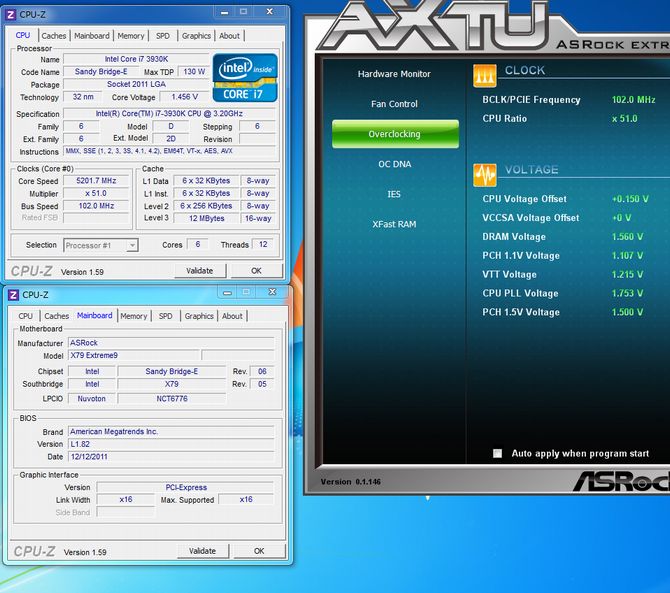Click the CPU Voltage Offset value +0.150 V
670x593 pixels.
(630, 199)
